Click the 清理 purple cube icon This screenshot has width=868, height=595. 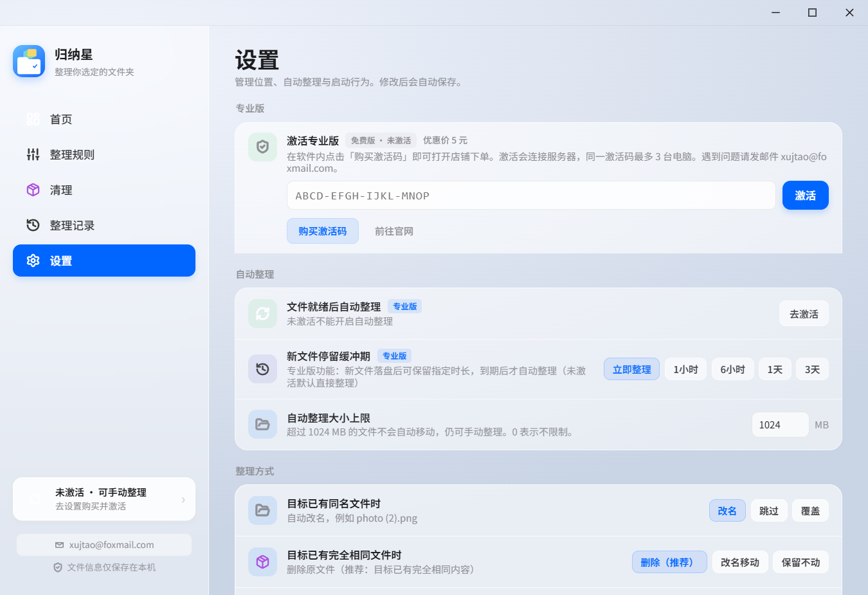[33, 190]
